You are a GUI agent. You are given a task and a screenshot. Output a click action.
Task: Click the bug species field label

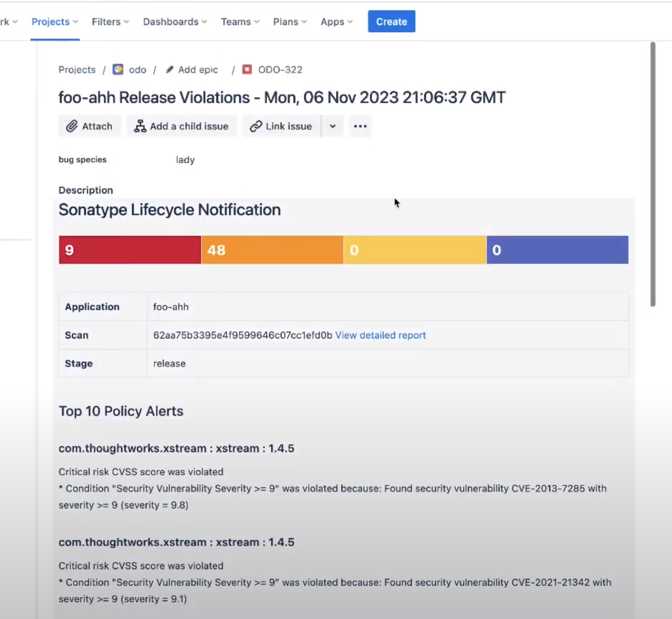tap(83, 160)
